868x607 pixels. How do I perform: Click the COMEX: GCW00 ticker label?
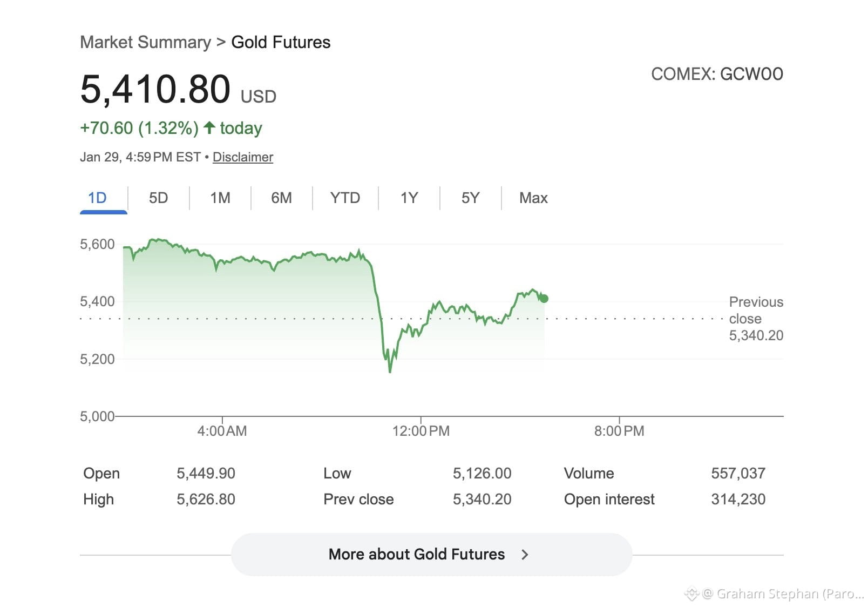point(717,74)
